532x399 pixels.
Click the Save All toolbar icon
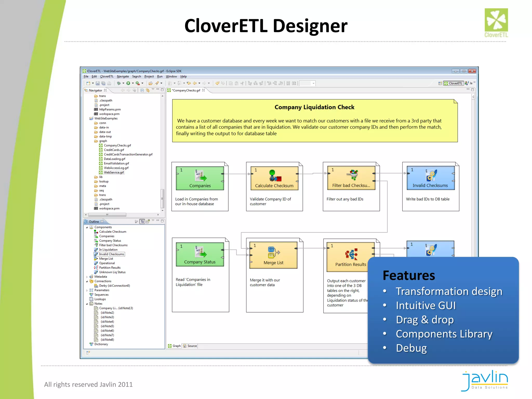tap(103, 83)
